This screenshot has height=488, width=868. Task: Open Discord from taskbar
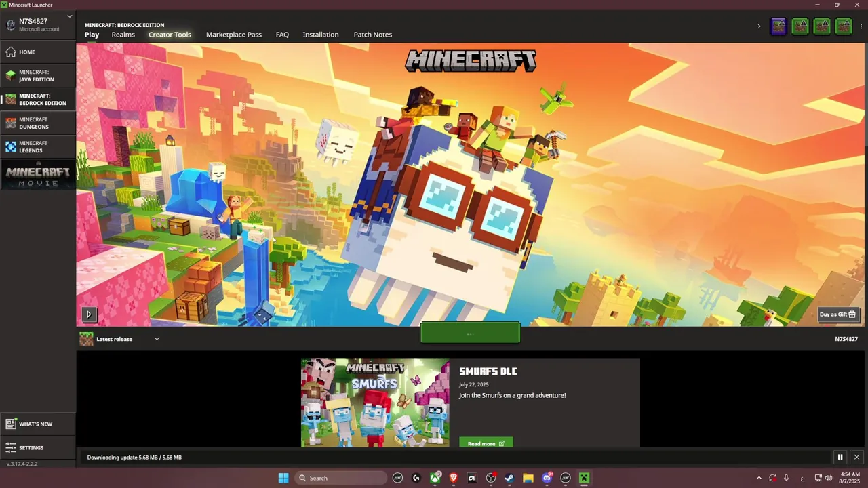547,478
